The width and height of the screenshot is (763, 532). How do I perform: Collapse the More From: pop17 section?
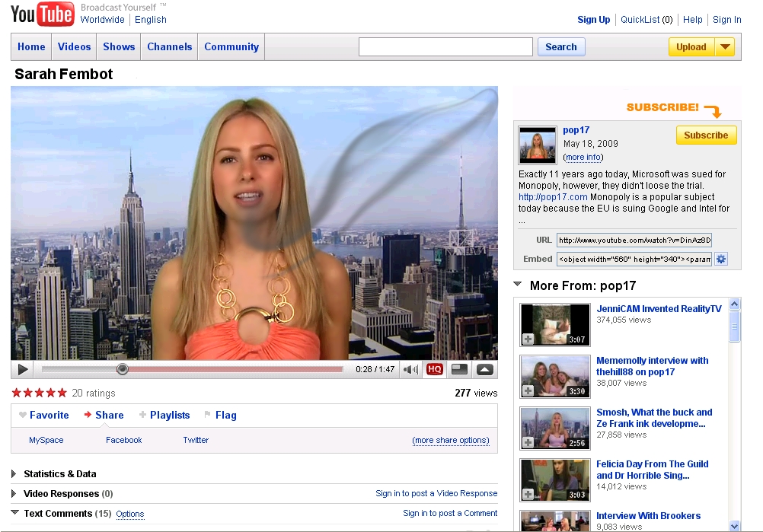click(518, 285)
